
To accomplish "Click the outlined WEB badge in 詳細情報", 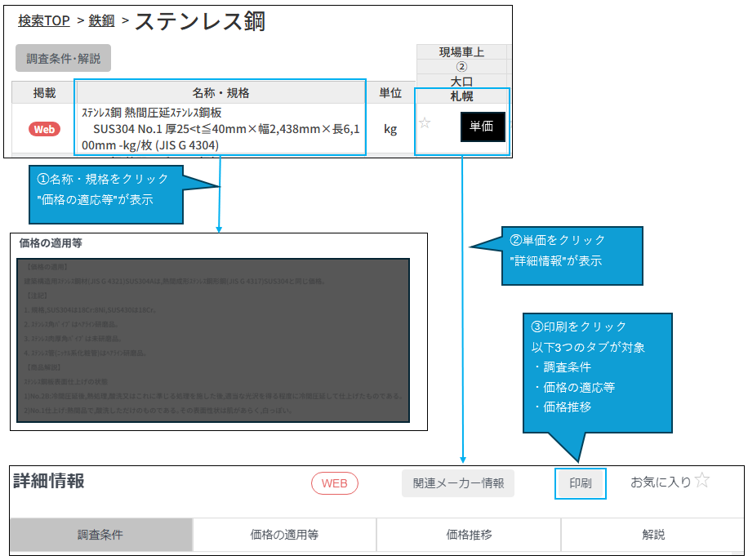I will (334, 483).
